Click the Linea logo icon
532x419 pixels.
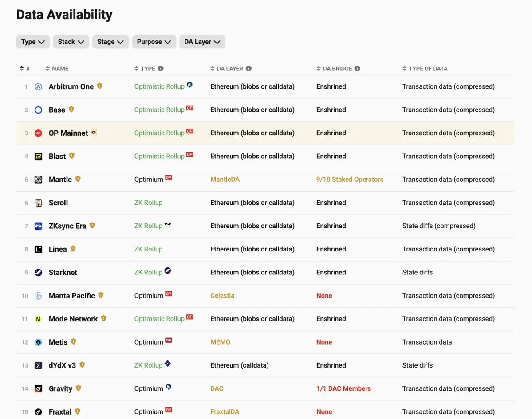(38, 249)
